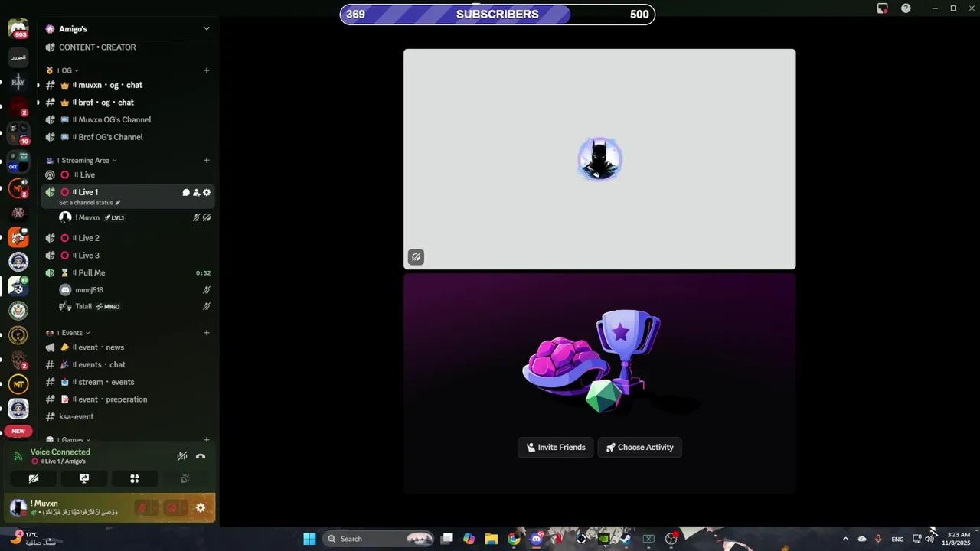Open the Discord Help question mark icon
Screen dimensions: 980x551
click(x=906, y=8)
